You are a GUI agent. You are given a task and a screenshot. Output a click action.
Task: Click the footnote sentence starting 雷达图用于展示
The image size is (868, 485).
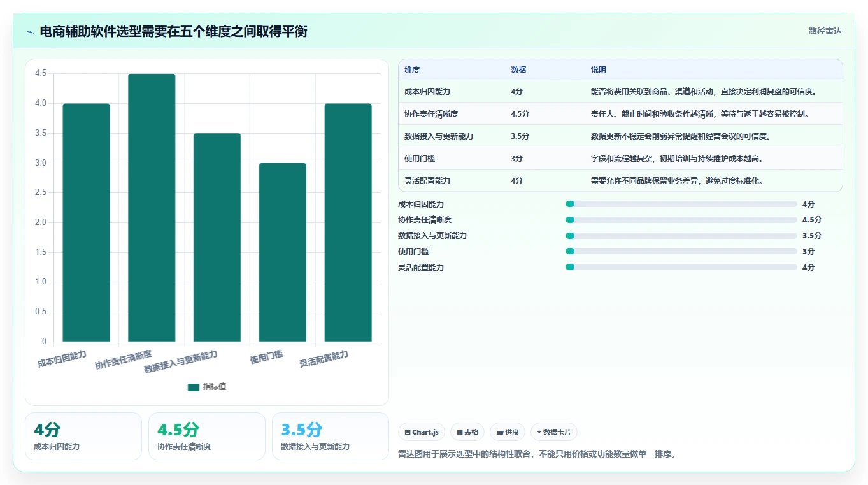click(x=536, y=454)
